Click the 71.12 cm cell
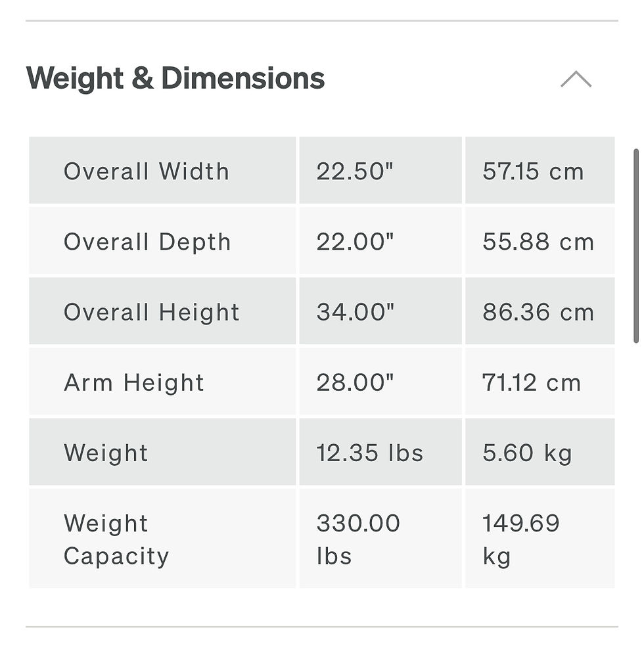The width and height of the screenshot is (644, 655). click(x=532, y=382)
